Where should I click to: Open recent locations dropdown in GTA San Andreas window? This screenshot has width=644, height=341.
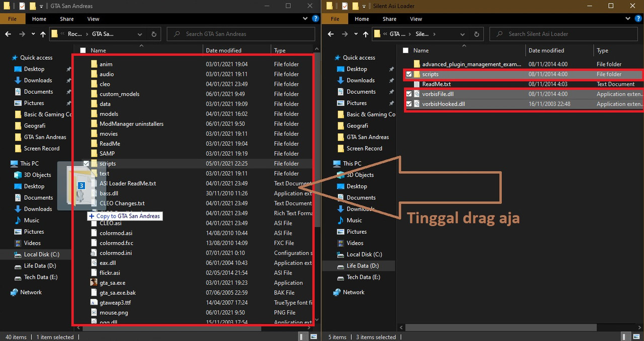(33, 34)
